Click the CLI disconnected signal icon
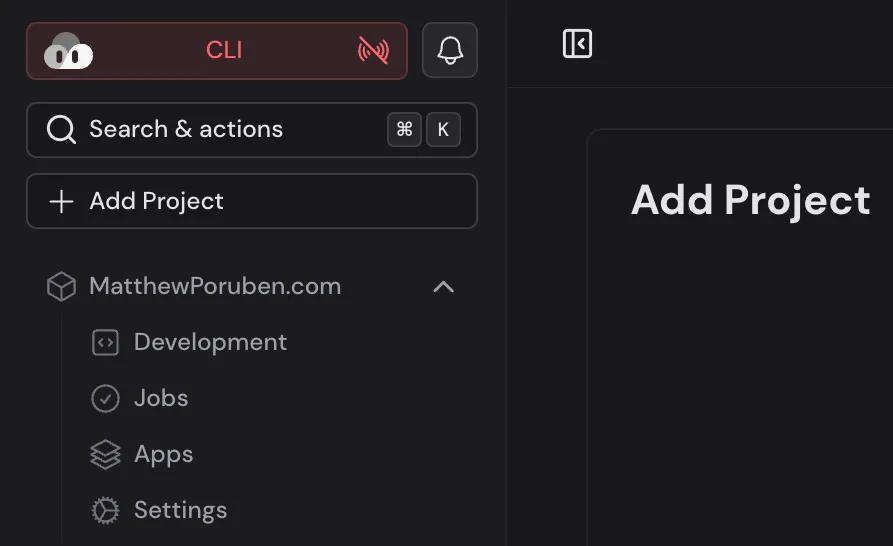Image resolution: width=893 pixels, height=546 pixels. (x=373, y=51)
